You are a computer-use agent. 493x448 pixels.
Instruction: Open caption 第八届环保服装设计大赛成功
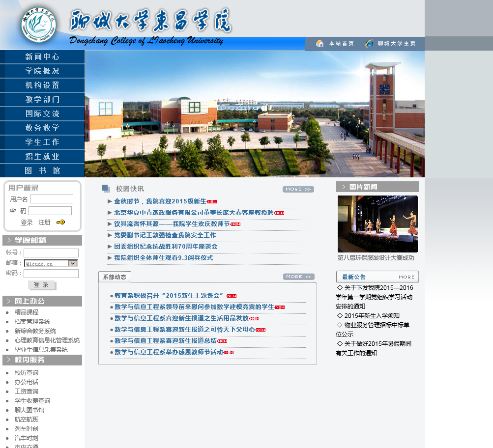pos(376,258)
